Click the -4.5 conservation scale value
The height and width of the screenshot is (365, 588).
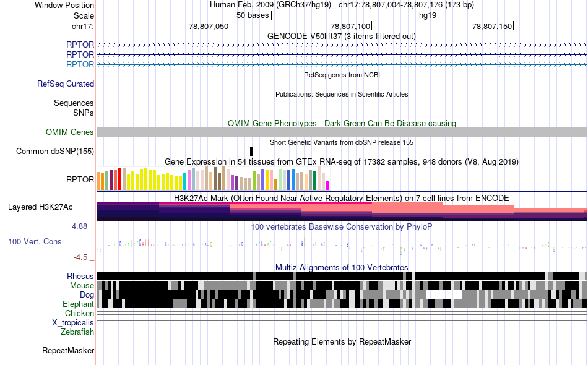tap(80, 257)
